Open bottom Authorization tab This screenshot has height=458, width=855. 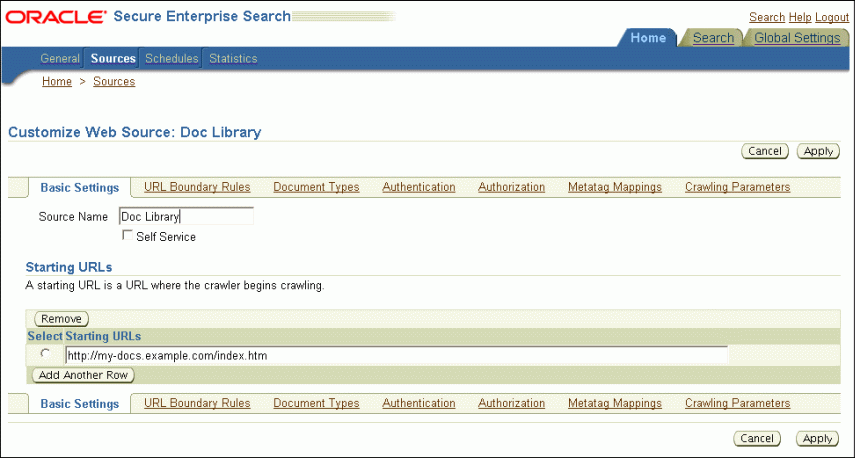coord(511,403)
